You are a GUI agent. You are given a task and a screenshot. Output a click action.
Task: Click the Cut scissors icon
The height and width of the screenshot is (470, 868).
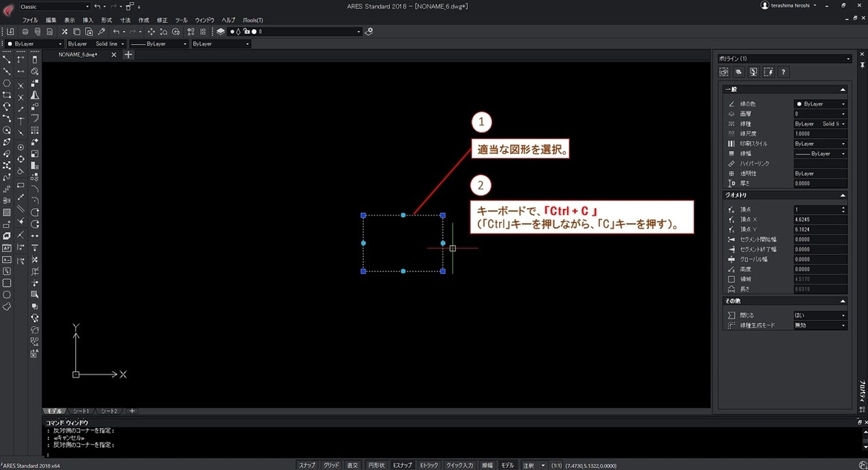65,32
